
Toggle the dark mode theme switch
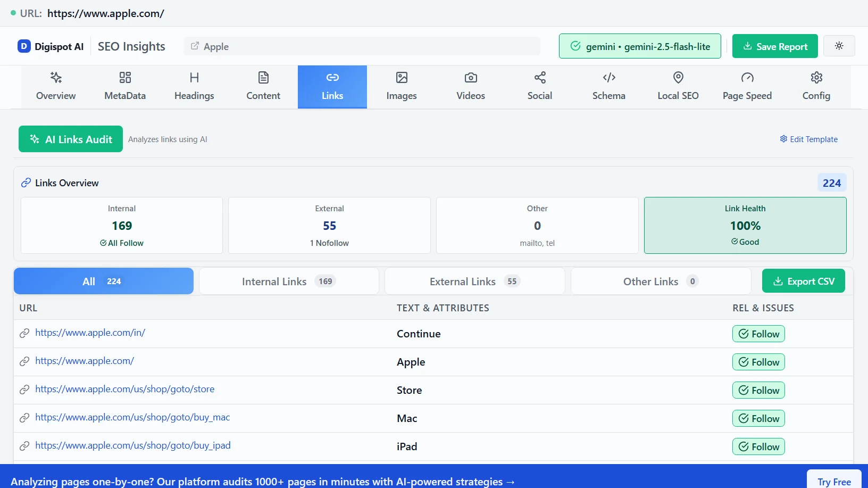839,46
